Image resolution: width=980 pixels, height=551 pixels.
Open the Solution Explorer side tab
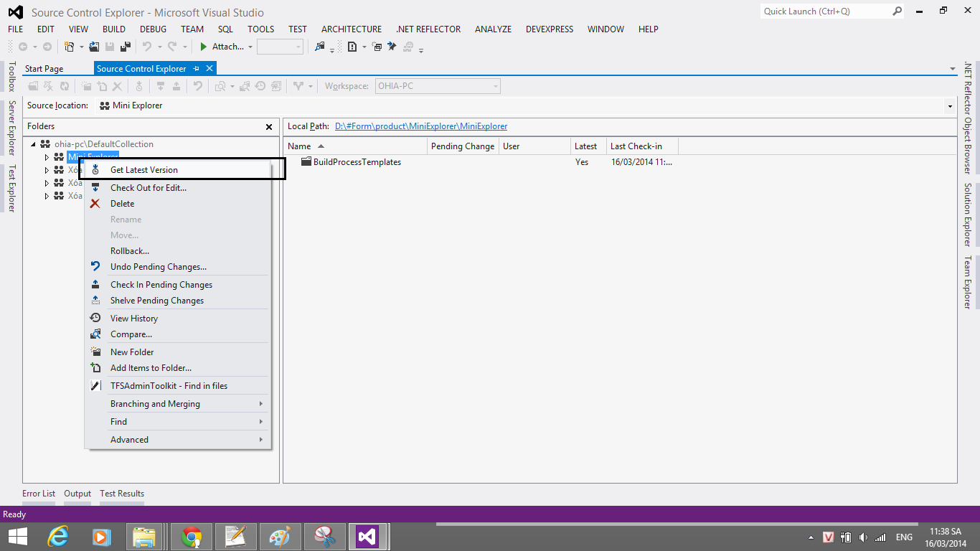click(968, 215)
